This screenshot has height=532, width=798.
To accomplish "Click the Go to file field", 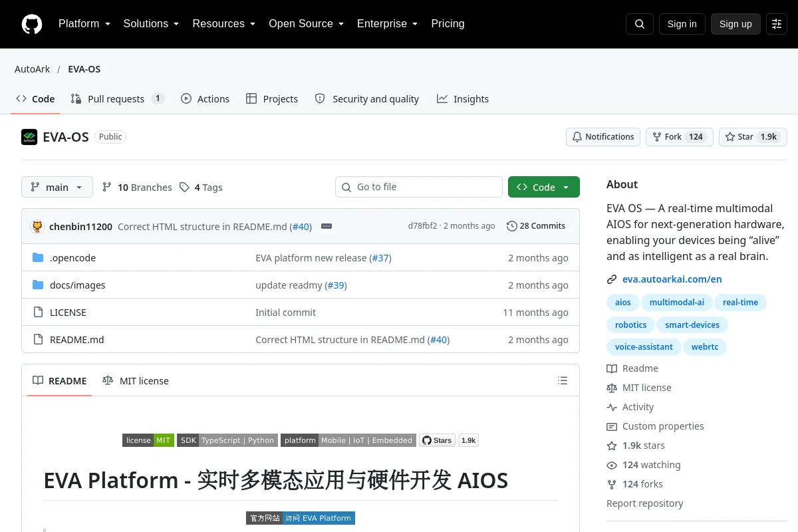I will (x=419, y=188).
